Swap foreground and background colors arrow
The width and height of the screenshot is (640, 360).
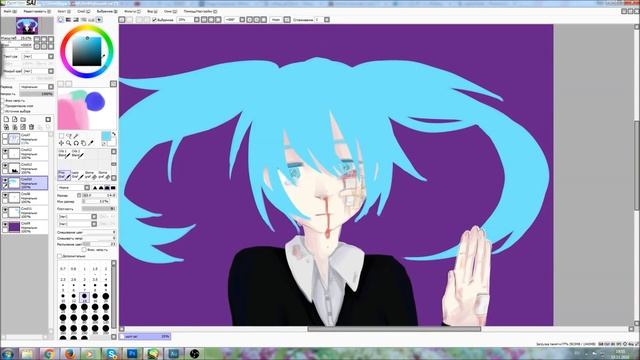(x=114, y=134)
